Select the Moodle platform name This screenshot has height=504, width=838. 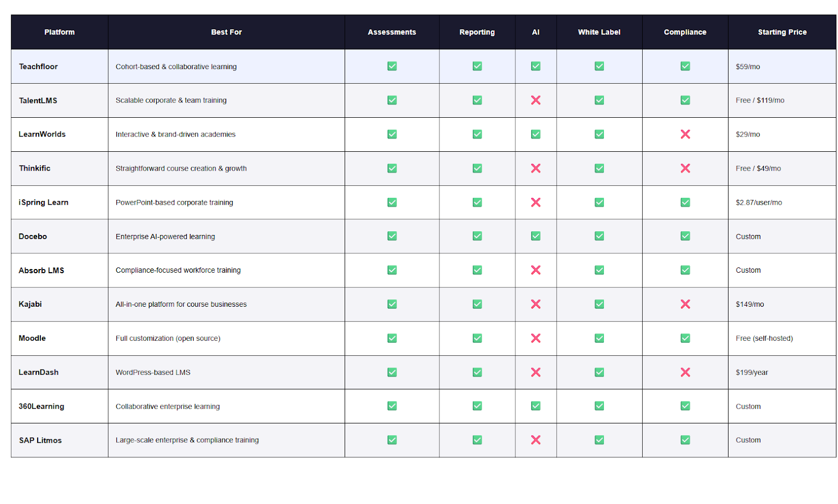point(32,338)
